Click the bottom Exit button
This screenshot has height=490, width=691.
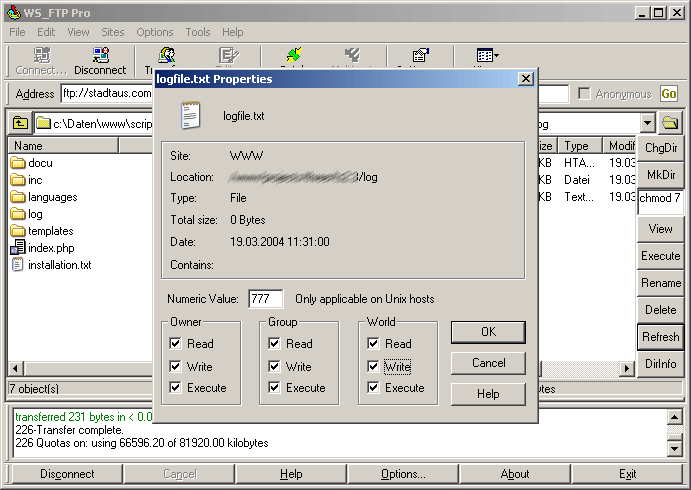point(627,474)
